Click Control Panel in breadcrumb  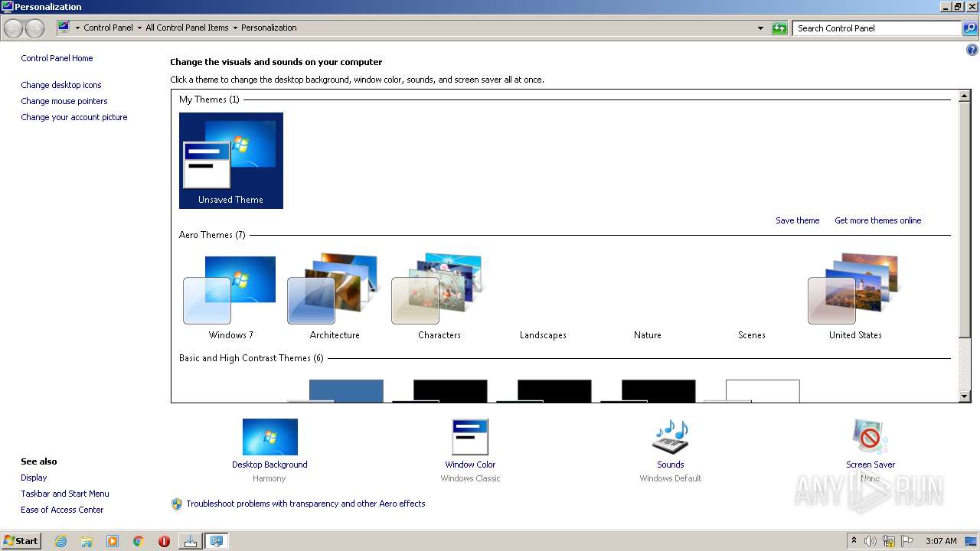[x=108, y=28]
